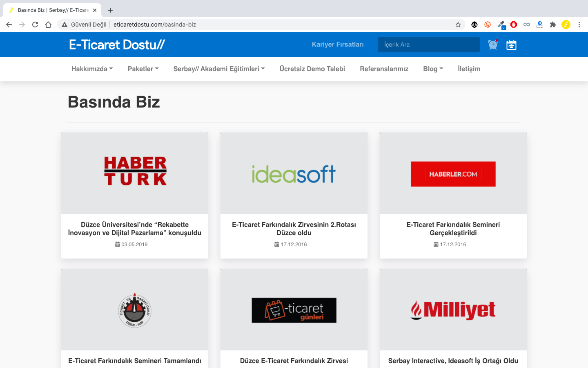Click the 17.12.2016 date under Haberler.com card
This screenshot has width=588, height=368.
453,245
